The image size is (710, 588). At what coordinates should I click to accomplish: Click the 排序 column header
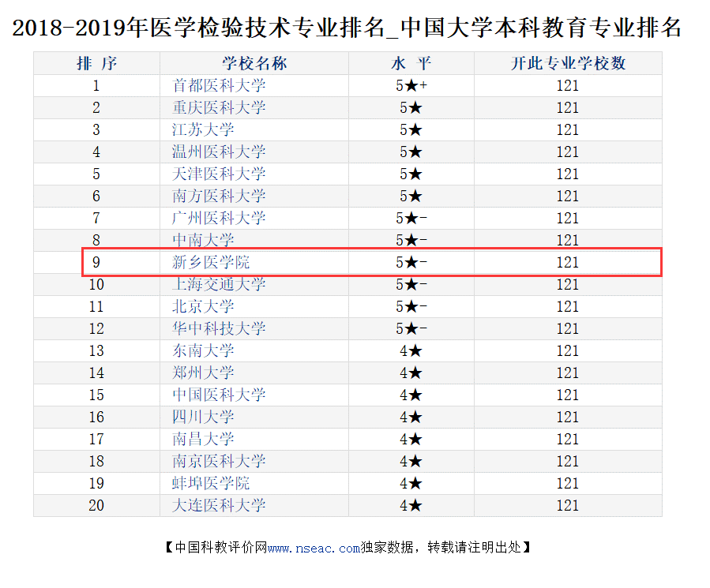[97, 63]
